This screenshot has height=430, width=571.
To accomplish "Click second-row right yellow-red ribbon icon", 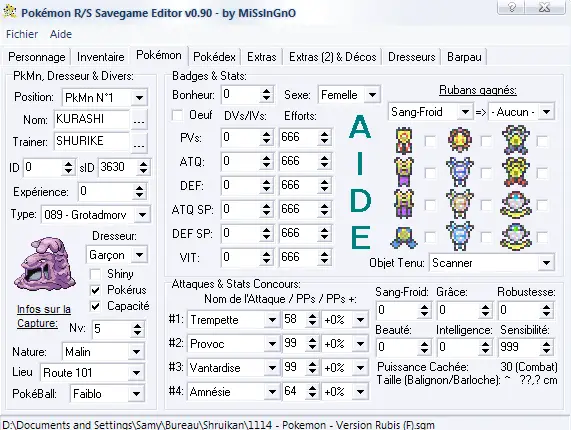I will (515, 172).
